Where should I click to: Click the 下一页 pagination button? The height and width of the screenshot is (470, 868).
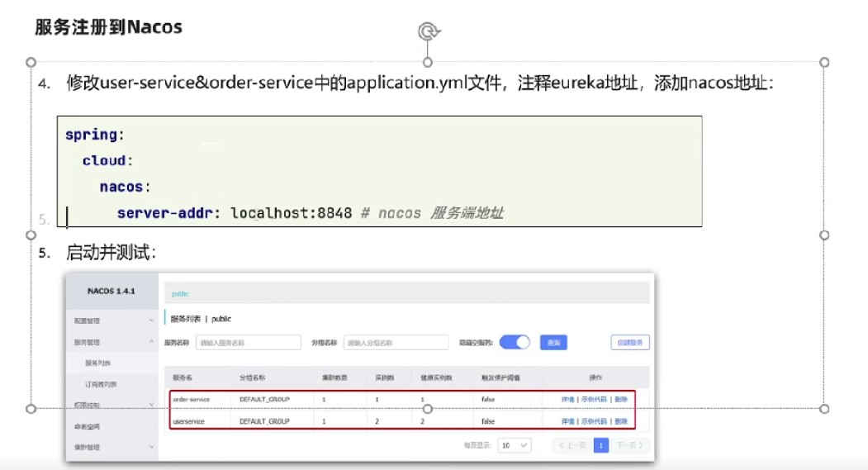[629, 446]
